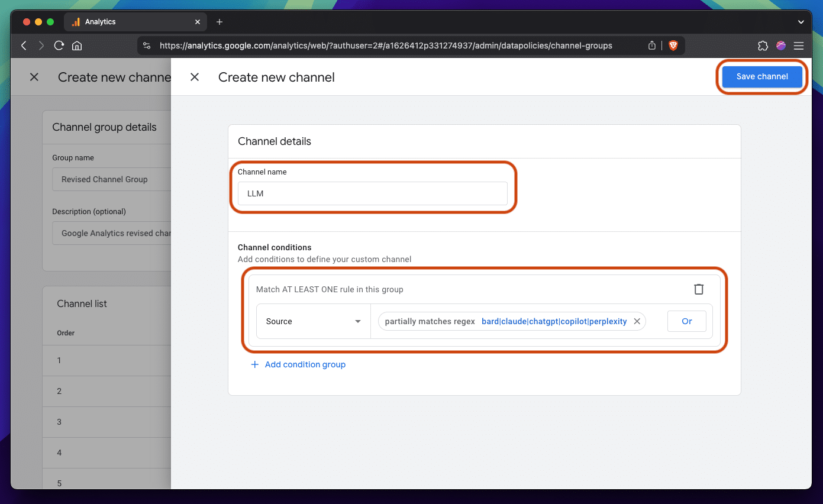Share the page via share icon
Viewport: 823px width, 504px height.
point(652,46)
